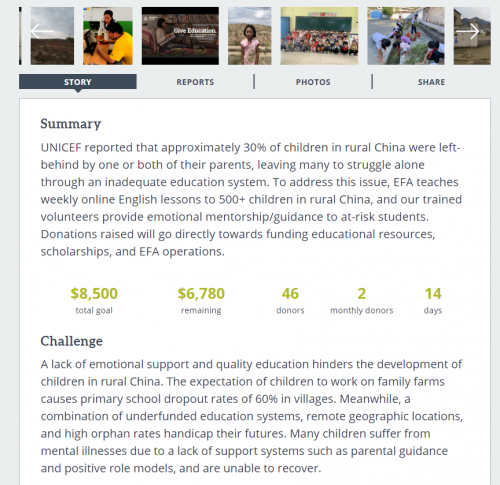This screenshot has height=485, width=500.
Task: Click the right carousel arrow
Action: [x=468, y=31]
